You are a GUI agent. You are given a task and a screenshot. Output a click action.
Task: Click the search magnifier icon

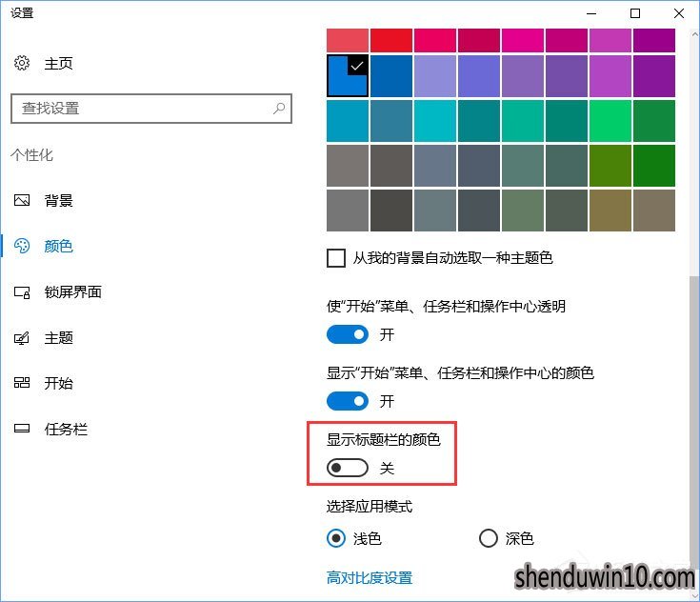[279, 108]
